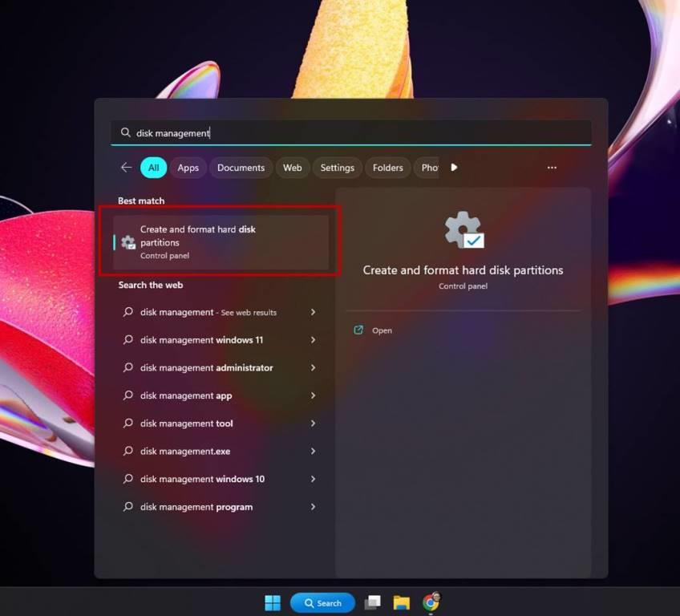Click magnifier icon beside 'disk management windows 10'
The width and height of the screenshot is (680, 616).
click(x=128, y=479)
